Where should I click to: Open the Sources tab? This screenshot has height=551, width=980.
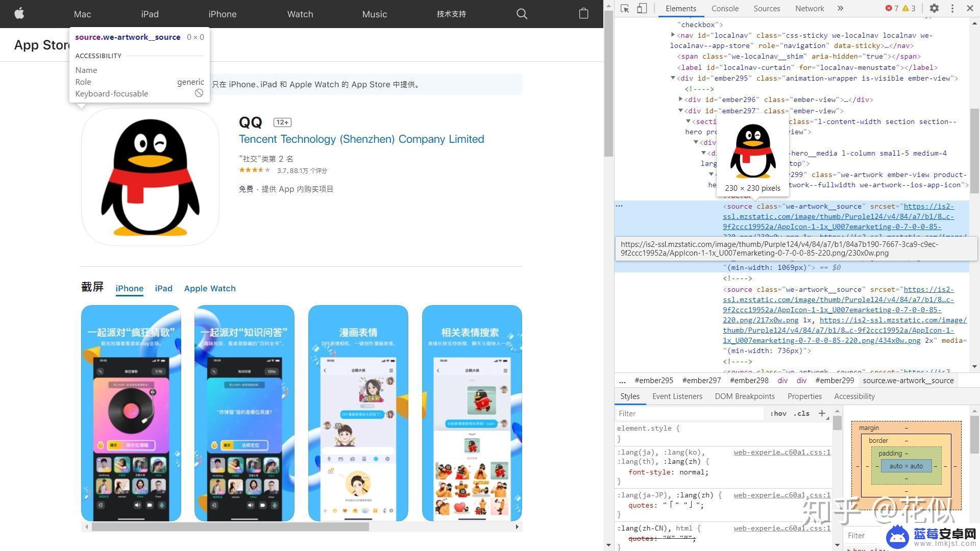767,8
